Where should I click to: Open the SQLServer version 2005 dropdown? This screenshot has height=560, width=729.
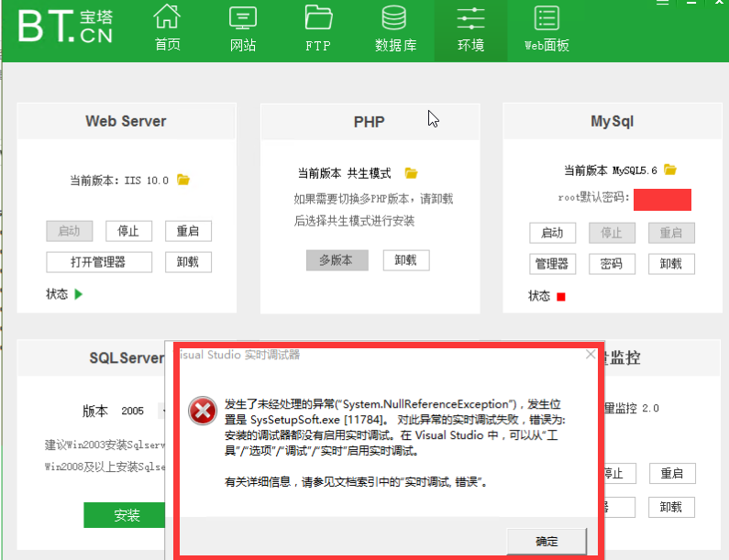pos(162,411)
